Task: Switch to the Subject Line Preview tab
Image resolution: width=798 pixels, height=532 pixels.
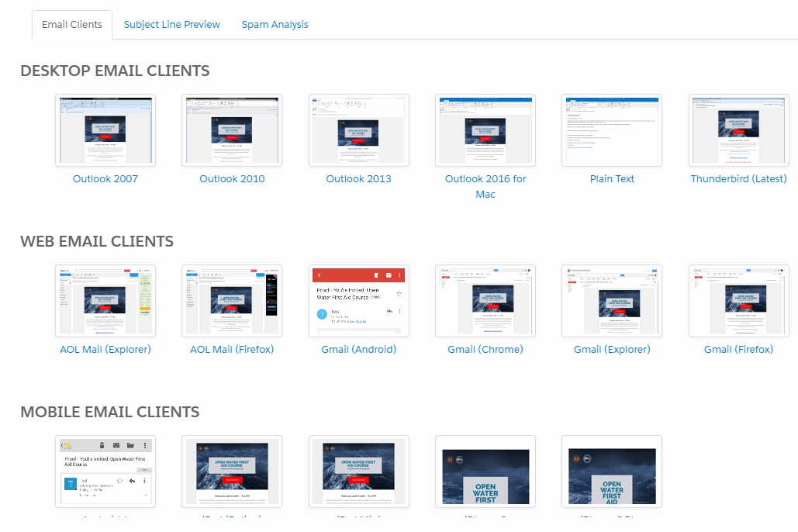Action: point(171,24)
